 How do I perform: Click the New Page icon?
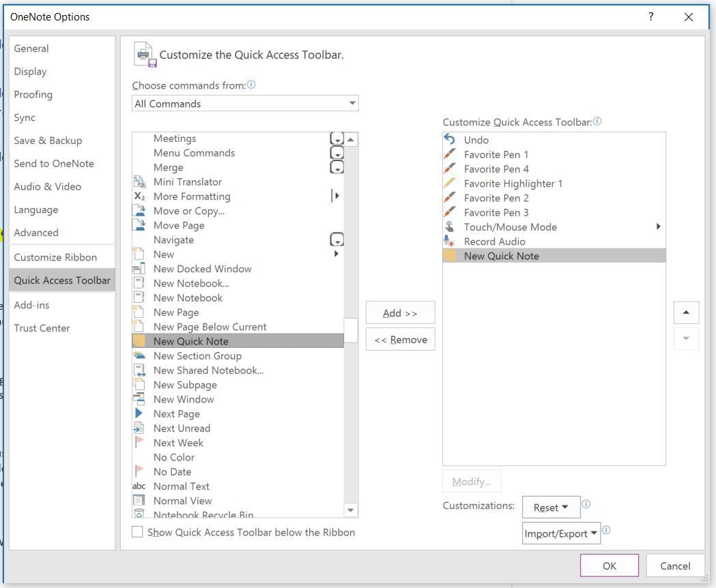[x=139, y=312]
